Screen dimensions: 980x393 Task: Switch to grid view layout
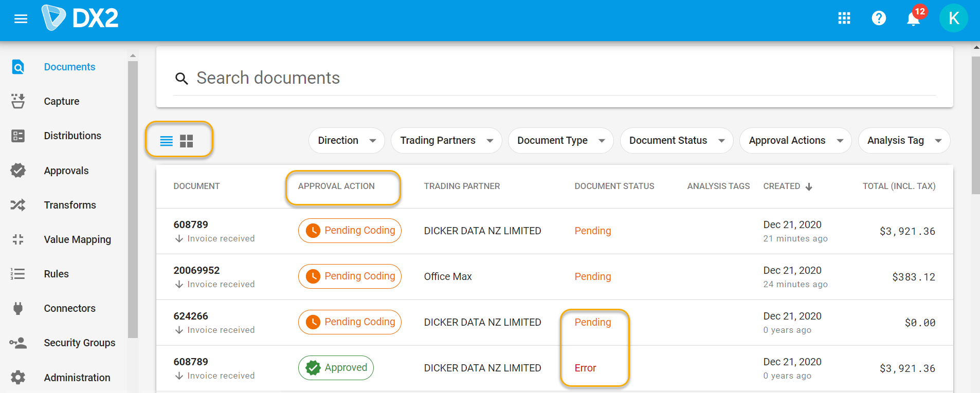pos(187,141)
